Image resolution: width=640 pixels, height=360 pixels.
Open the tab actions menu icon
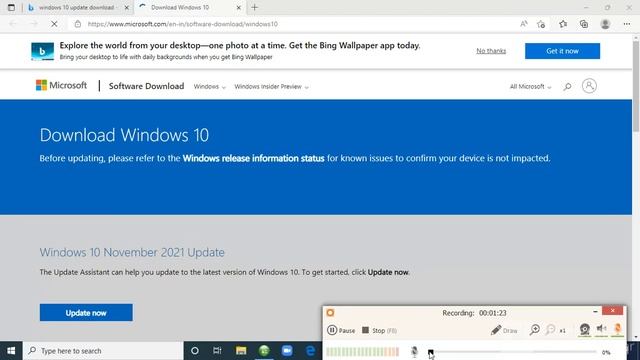click(11, 7)
